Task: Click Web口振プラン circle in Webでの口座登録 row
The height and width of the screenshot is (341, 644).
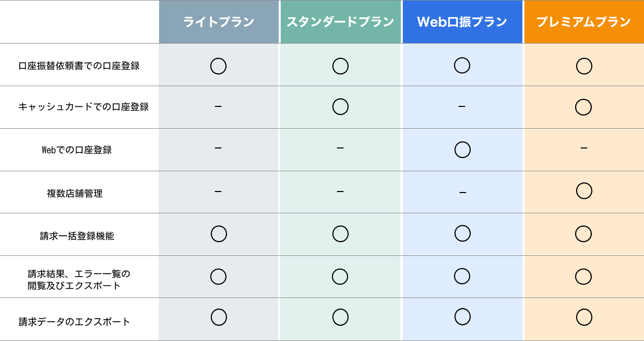Action: pyautogui.click(x=462, y=149)
